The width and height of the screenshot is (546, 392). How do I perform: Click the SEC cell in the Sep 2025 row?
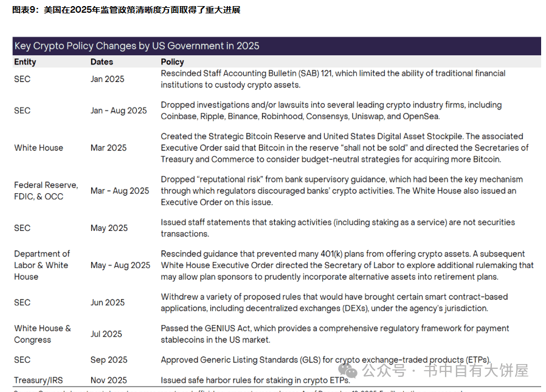[22, 360]
